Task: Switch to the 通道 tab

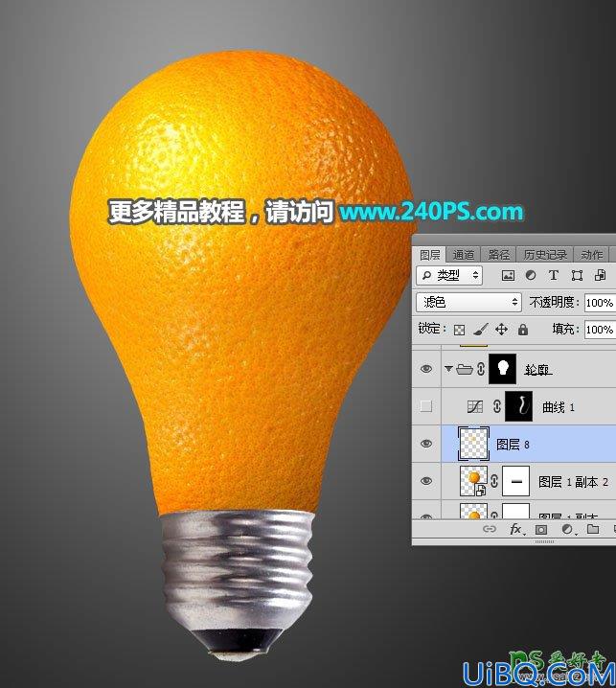Action: pos(464,255)
